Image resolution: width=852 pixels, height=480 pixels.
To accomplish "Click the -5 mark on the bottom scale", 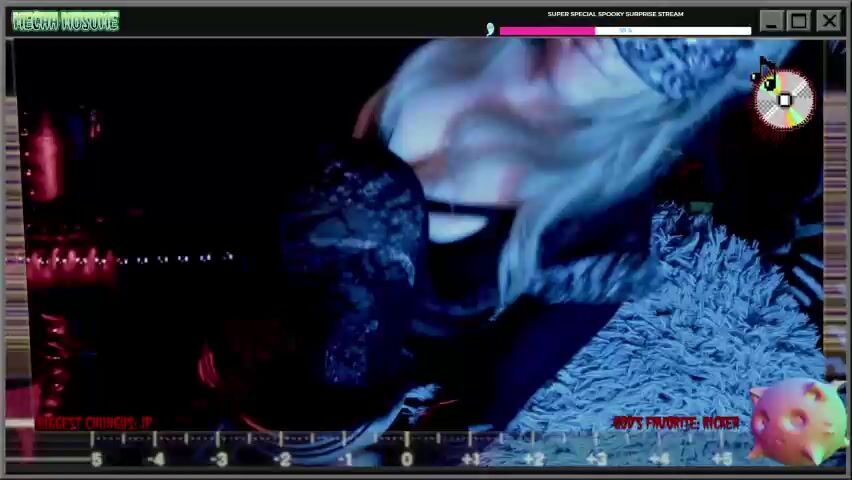I will point(97,460).
